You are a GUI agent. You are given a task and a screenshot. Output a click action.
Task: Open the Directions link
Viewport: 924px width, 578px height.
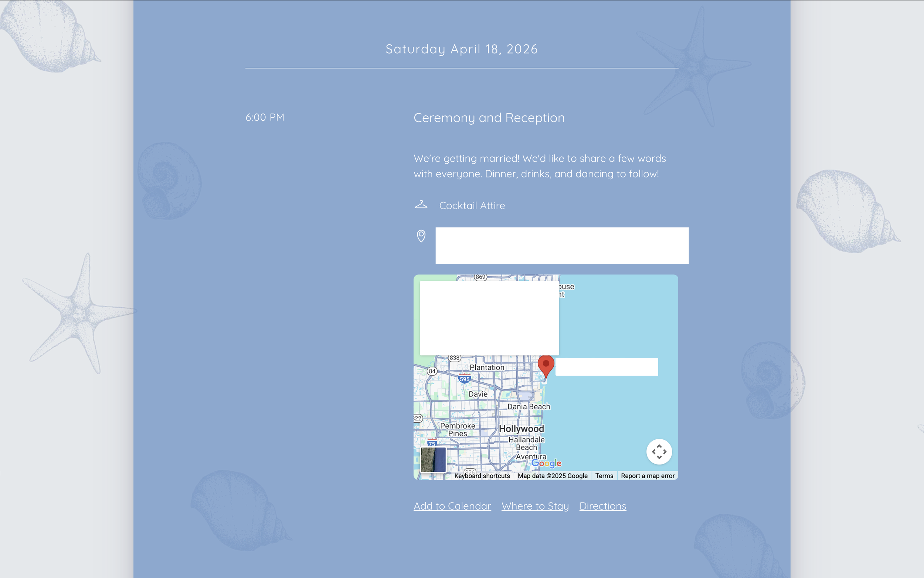coord(602,506)
